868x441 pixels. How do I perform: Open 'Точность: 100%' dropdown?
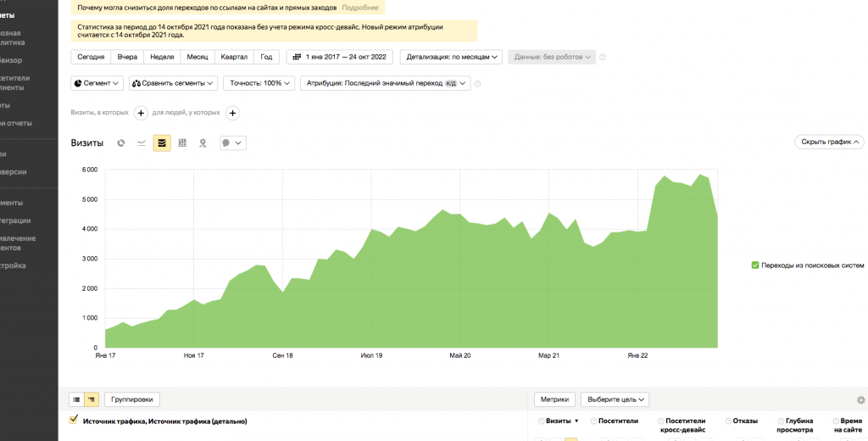(x=259, y=84)
